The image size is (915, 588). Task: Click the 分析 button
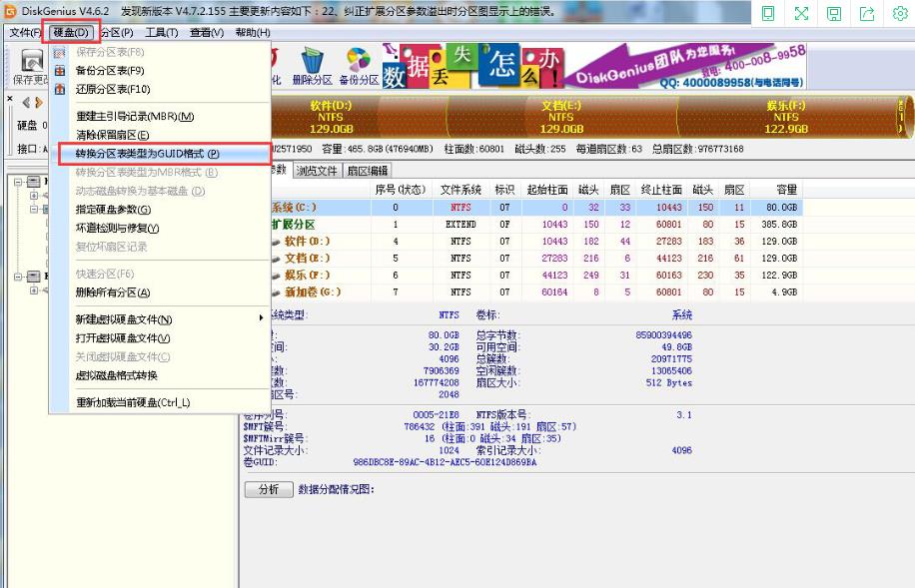269,489
